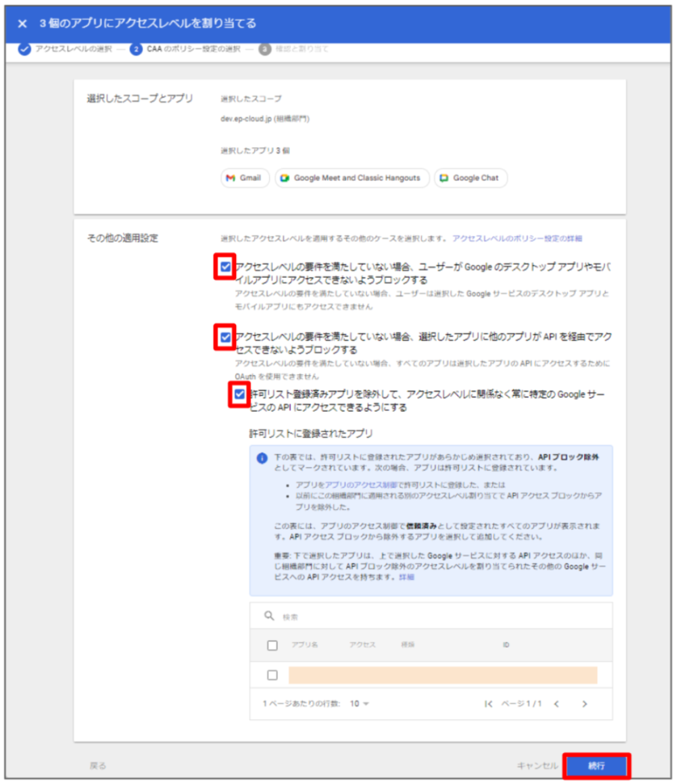Click the CAA のポリシー設定の選択 step label
The image size is (676, 784).
click(x=193, y=49)
